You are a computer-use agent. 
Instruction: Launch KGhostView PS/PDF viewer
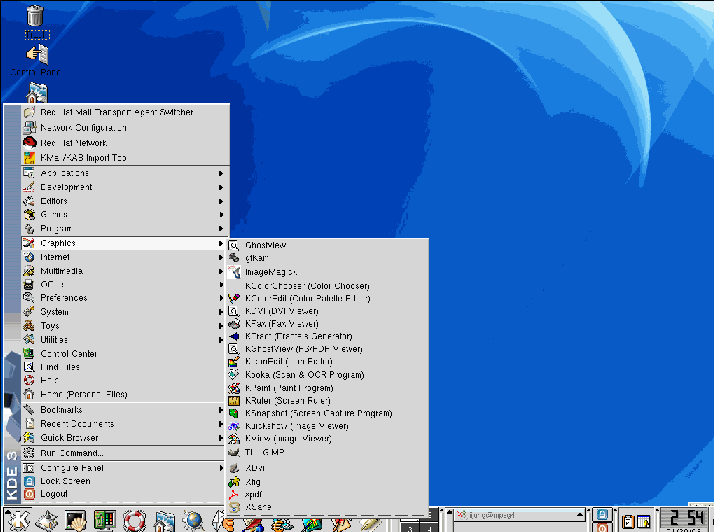pyautogui.click(x=327, y=349)
